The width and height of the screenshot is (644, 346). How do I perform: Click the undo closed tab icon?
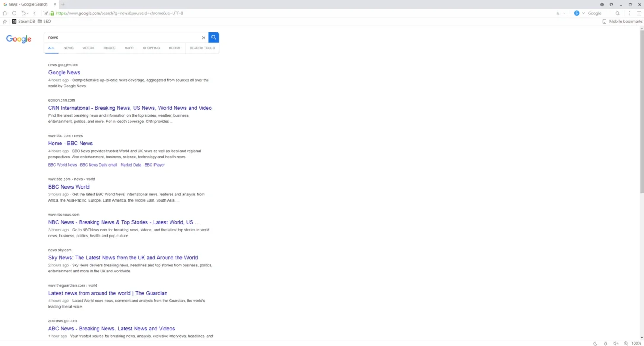(23, 13)
